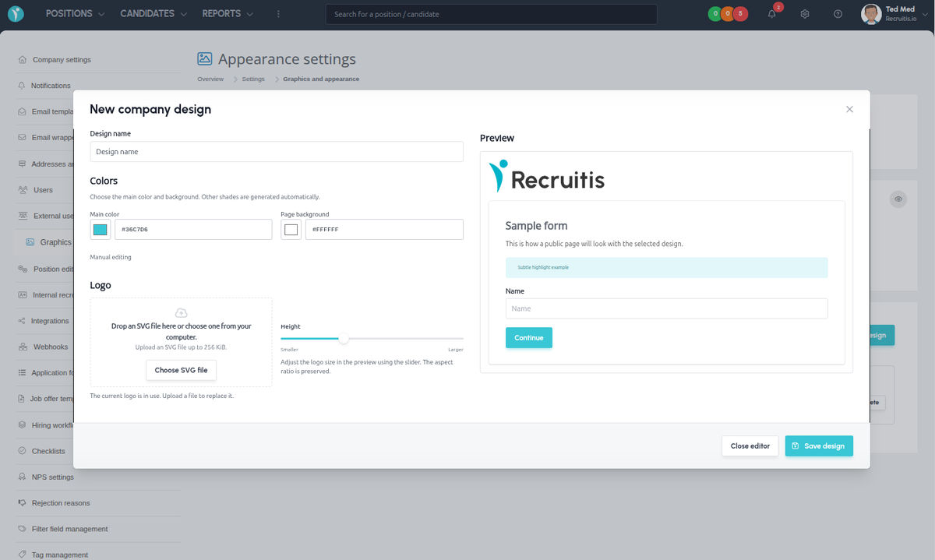Open Webhooks in the sidebar
This screenshot has height=560, width=935.
click(51, 347)
